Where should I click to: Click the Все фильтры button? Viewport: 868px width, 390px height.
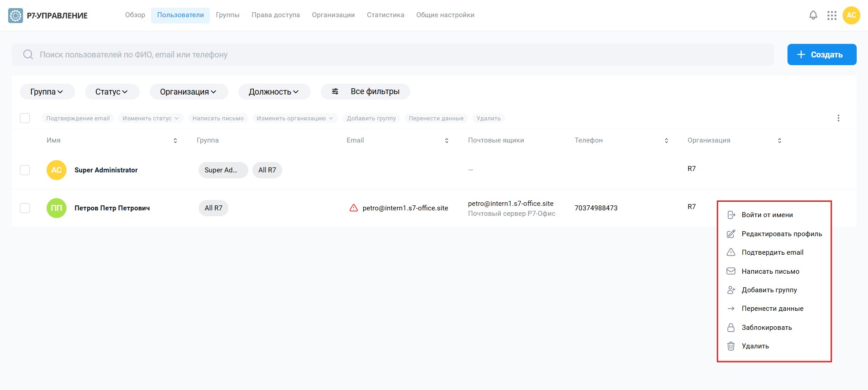pos(365,92)
